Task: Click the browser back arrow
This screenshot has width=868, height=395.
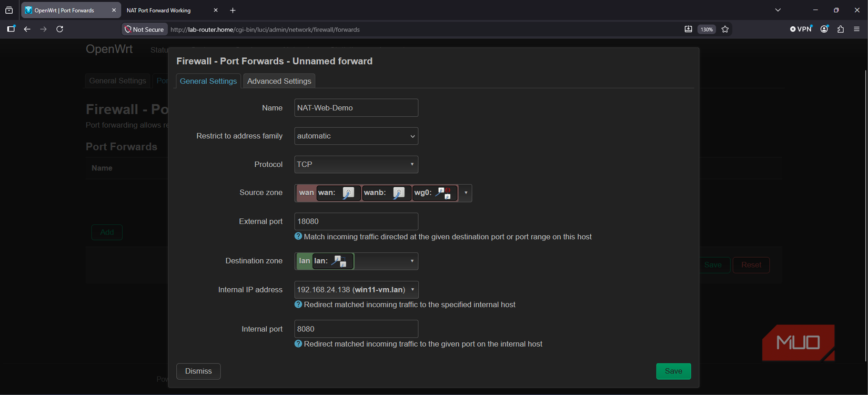Action: [x=27, y=29]
